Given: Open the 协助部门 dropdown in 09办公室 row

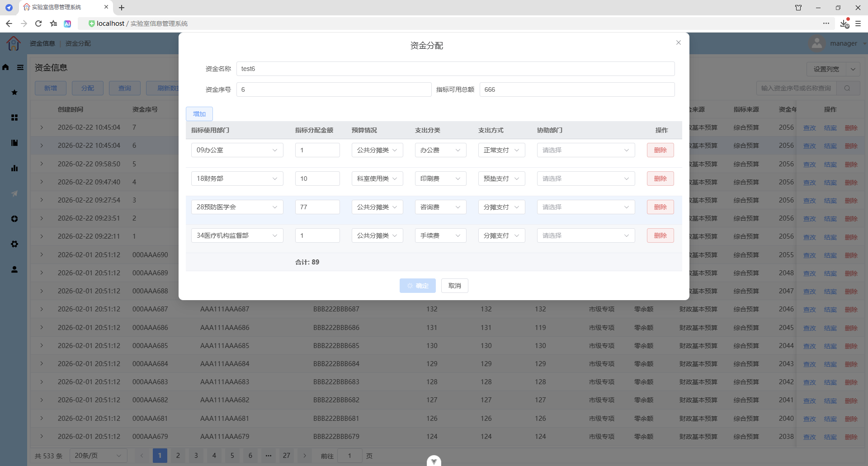Looking at the screenshot, I should 586,150.
